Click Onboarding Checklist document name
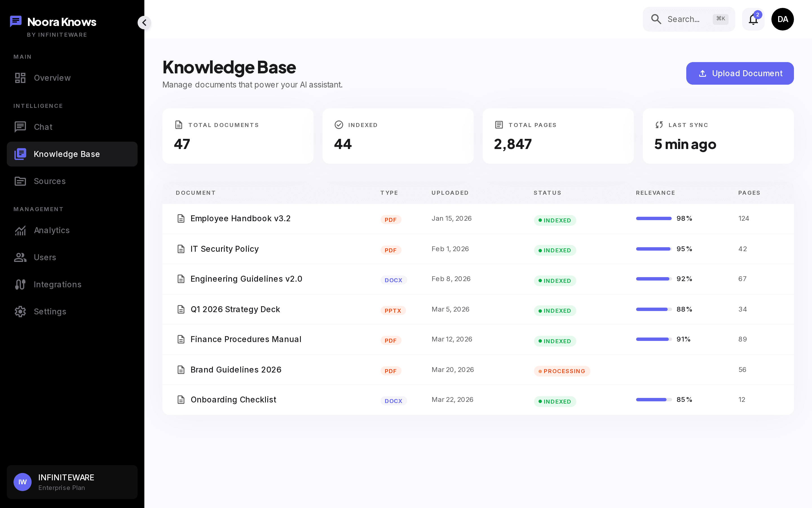This screenshot has width=812, height=508. coord(233,400)
